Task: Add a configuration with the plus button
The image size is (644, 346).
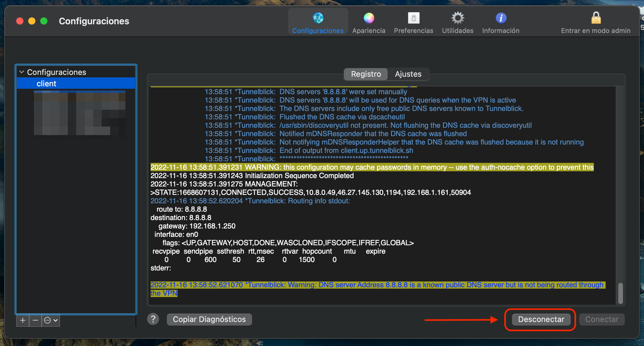Action: [23, 320]
